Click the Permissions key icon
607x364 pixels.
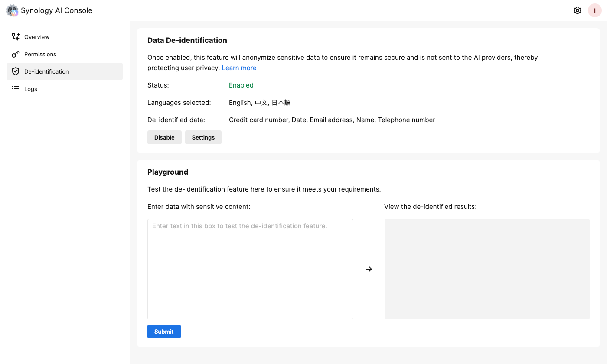tap(16, 54)
